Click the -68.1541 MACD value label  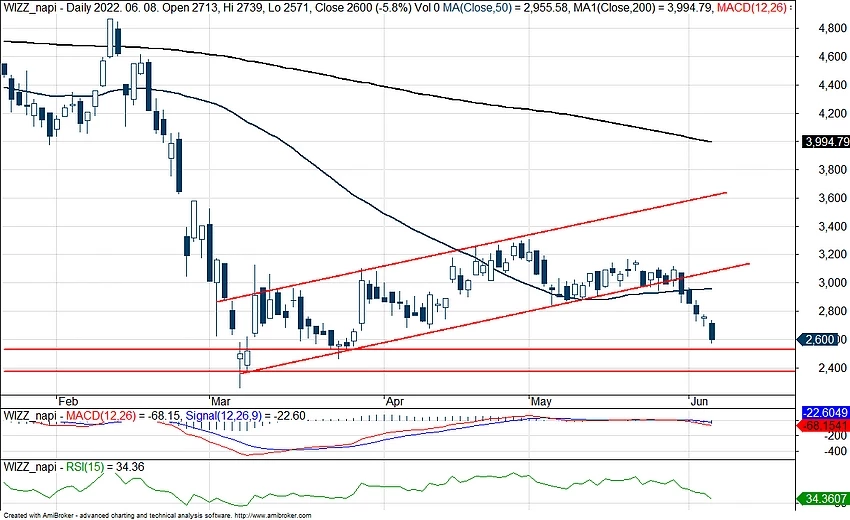(x=824, y=426)
